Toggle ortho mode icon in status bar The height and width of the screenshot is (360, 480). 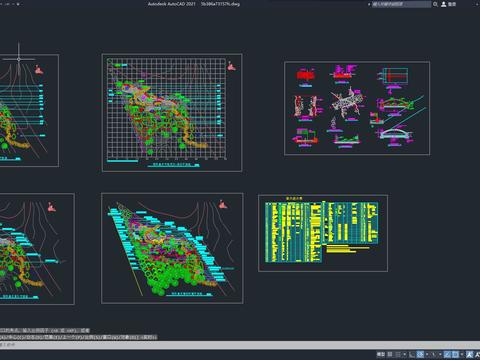(x=412, y=354)
